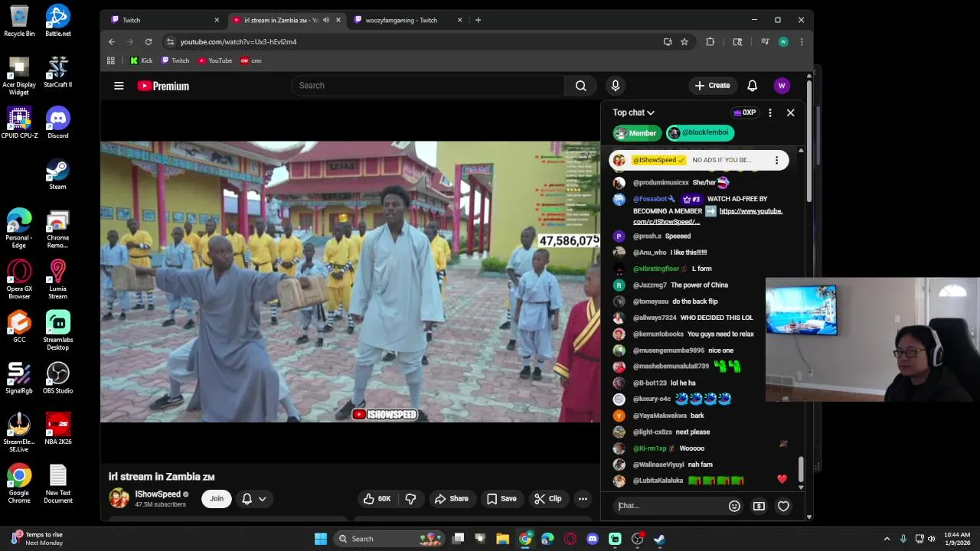Viewport: 980px width, 551px height.
Task: Open Chrome three-dot menu
Action: (802, 42)
